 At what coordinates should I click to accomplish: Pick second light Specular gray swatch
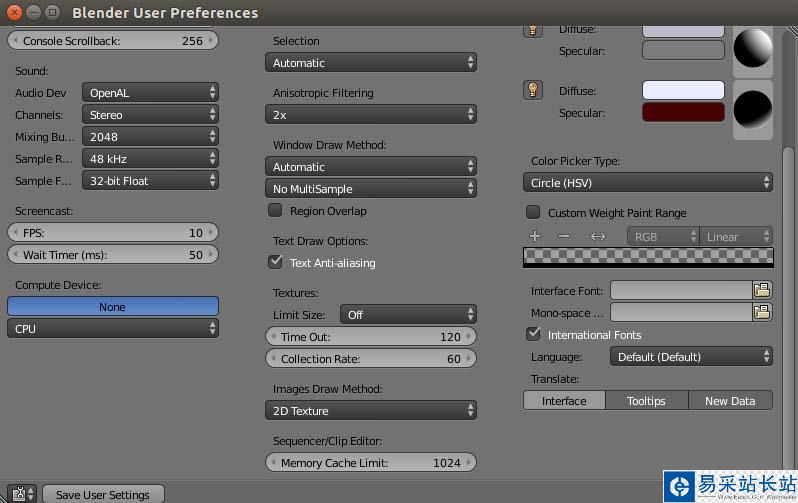coord(683,50)
